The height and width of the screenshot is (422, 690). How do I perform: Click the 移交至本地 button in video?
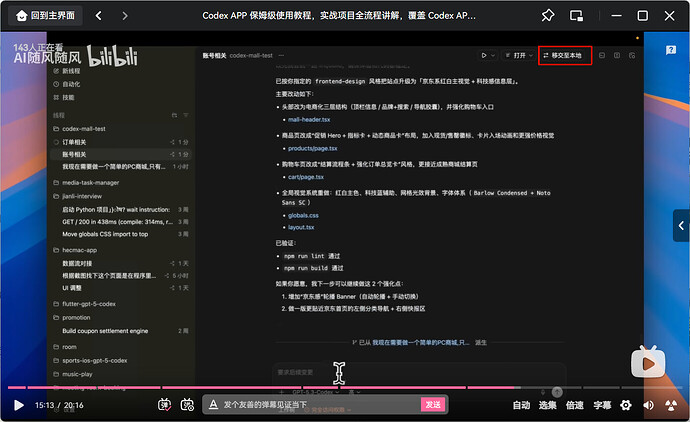click(565, 55)
